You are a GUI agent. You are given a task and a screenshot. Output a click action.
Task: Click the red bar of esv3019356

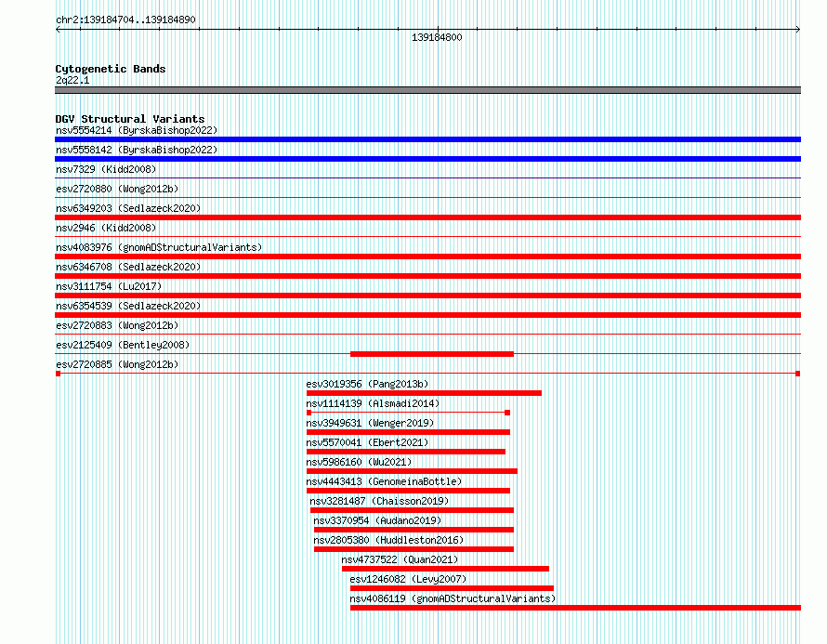pos(424,393)
